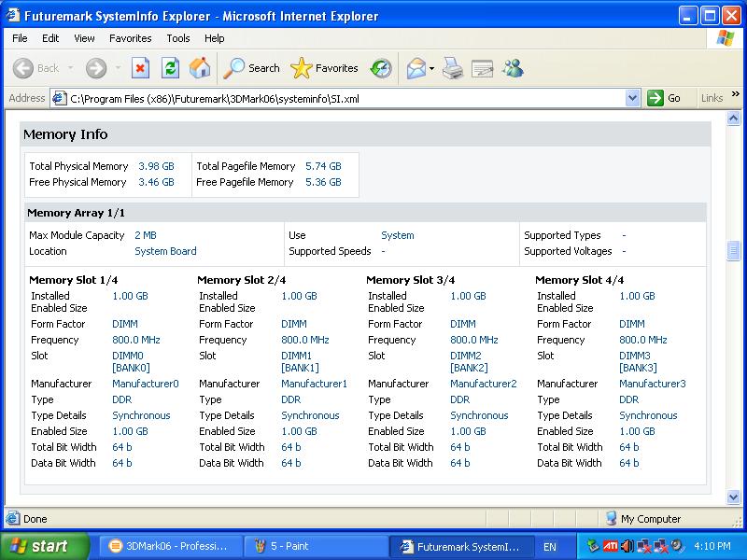This screenshot has width=747, height=560.
Task: Click the Stop loading toolbar icon
Action: tap(140, 68)
